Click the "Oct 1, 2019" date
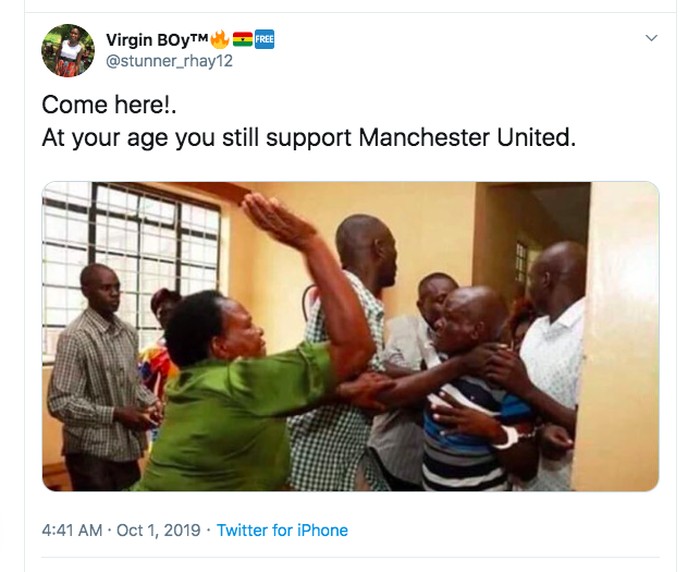The height and width of the screenshot is (572, 700). tap(159, 530)
